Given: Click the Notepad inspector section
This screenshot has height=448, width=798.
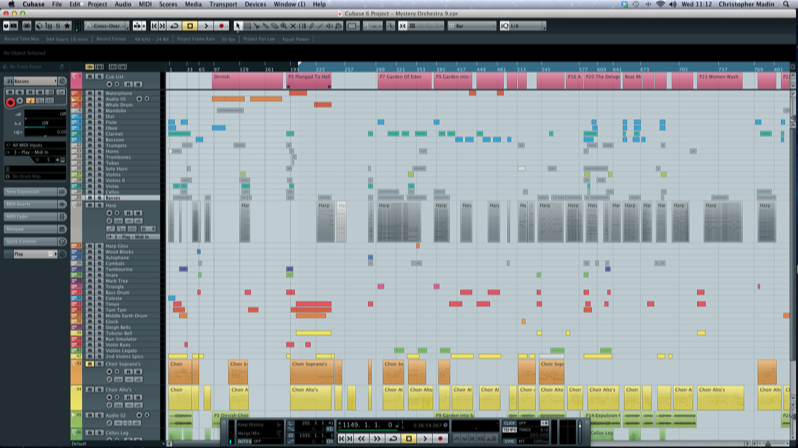Looking at the screenshot, I should tap(32, 229).
